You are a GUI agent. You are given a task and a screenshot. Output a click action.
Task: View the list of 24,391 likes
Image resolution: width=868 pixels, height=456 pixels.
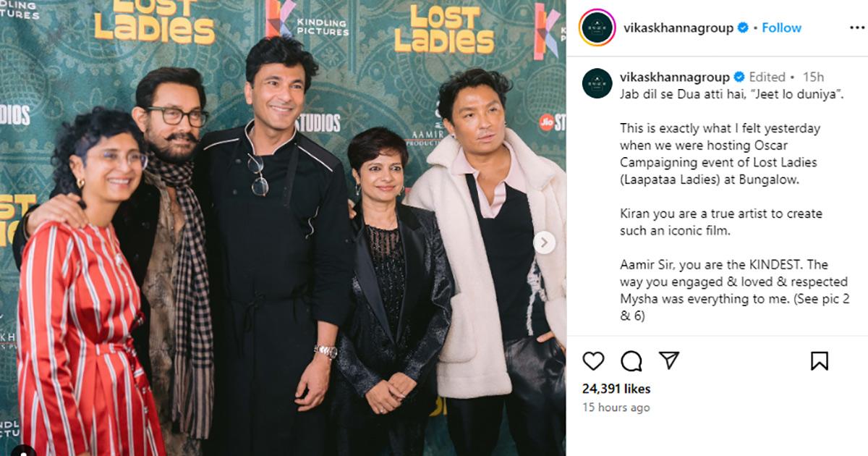[616, 389]
